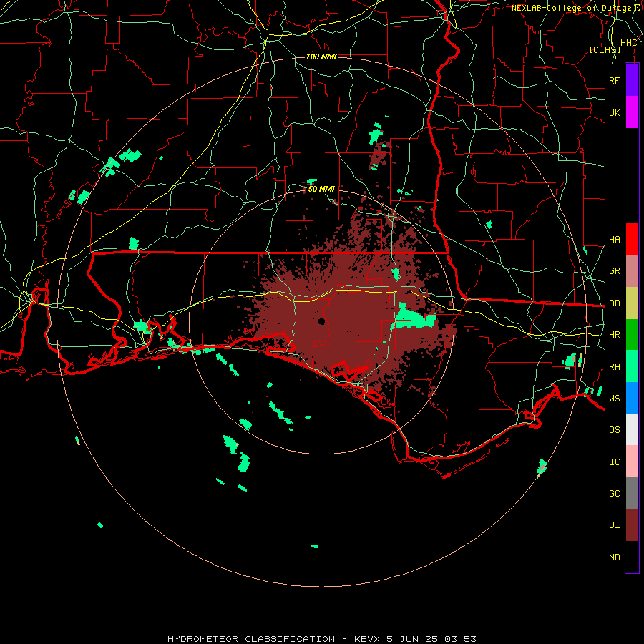Click the BI dark red legend swatch
The height and width of the screenshot is (644, 644).
click(632, 525)
